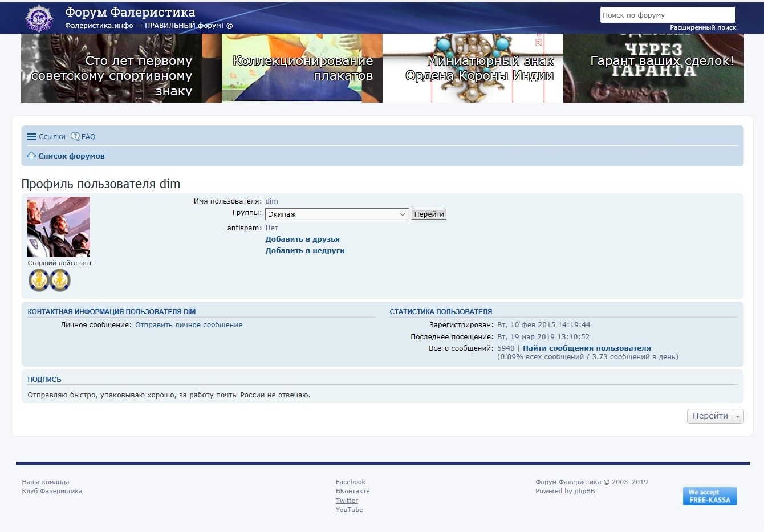Open the Группы dropdown showing Экипаж
This screenshot has width=764, height=532.
tap(336, 214)
